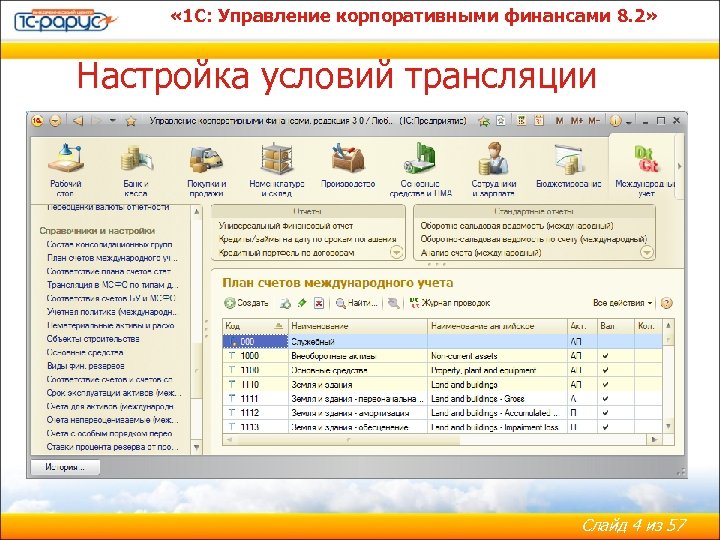Open Журнал проводок
Viewport: 720px width, 540px height.
point(450,303)
